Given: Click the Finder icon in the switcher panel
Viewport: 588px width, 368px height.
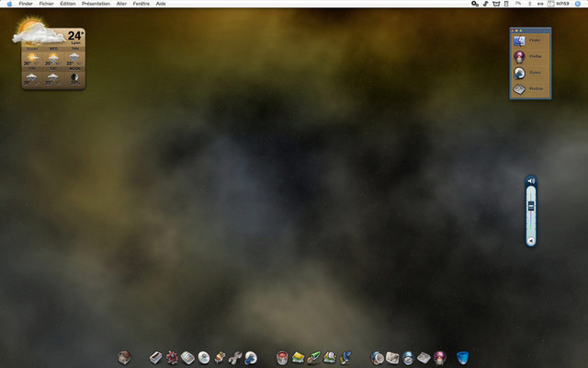Looking at the screenshot, I should (x=520, y=40).
